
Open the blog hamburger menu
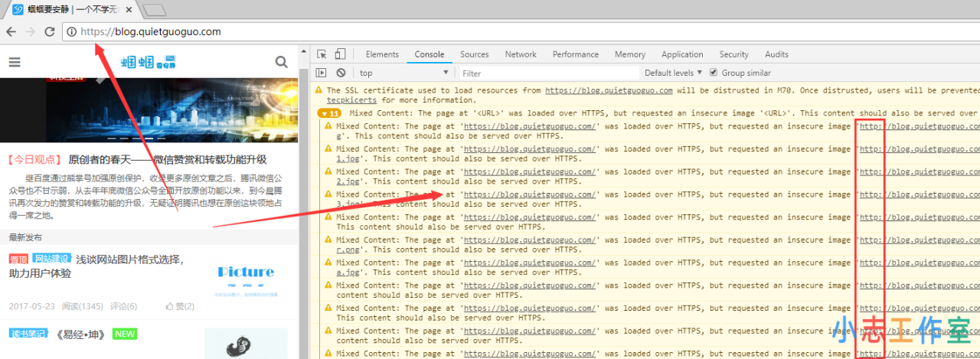(15, 63)
